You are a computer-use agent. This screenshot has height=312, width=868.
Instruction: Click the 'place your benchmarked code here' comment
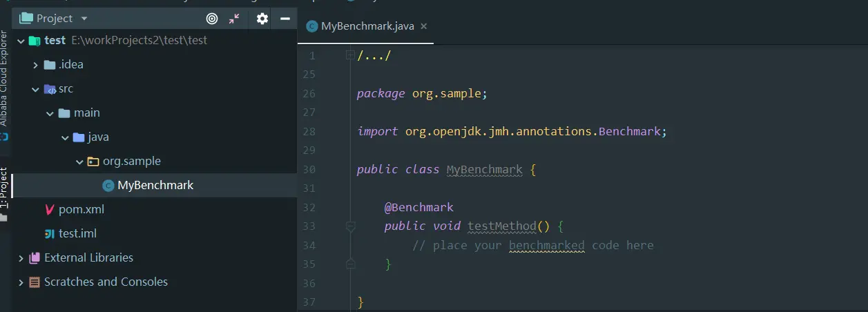533,245
